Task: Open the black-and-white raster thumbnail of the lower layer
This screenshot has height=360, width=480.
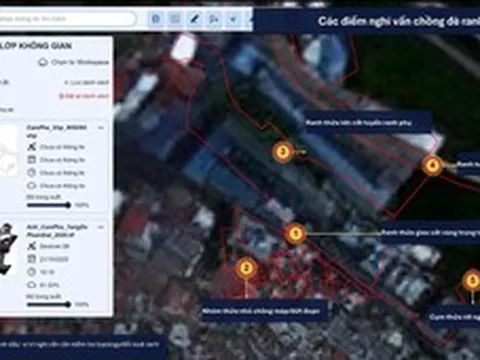Action: (8, 249)
